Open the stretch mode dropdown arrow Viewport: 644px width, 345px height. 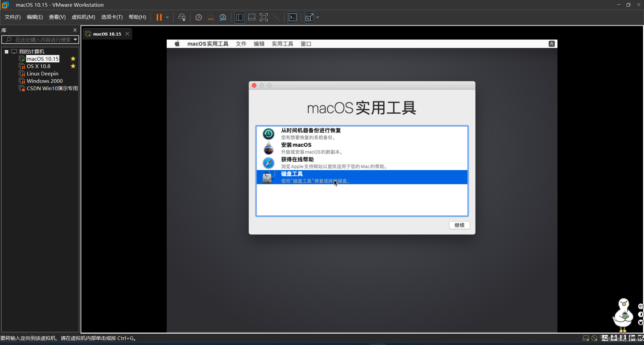(x=318, y=17)
